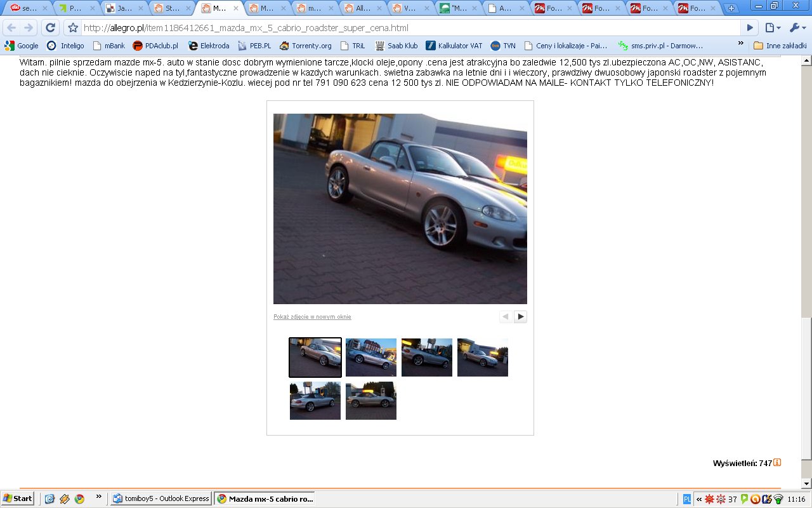The height and width of the screenshot is (508, 812).
Task: Open the PDAclub.pl bookmark
Action: 155,46
